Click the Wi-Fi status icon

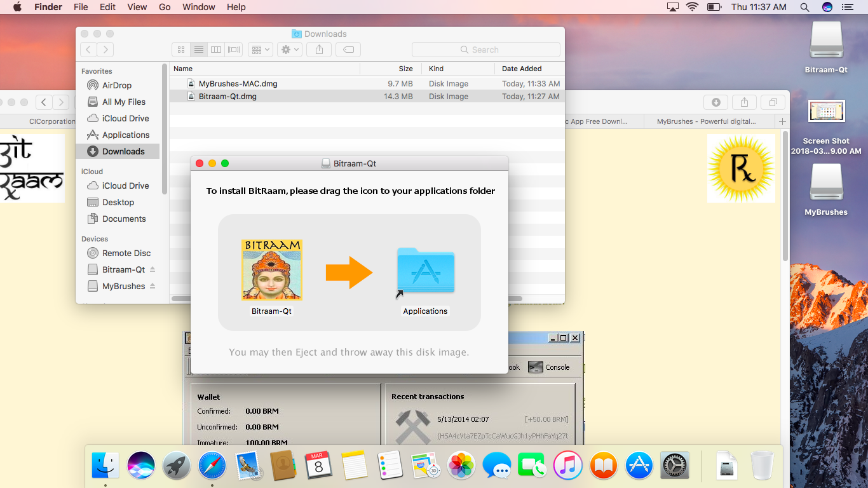coord(692,7)
